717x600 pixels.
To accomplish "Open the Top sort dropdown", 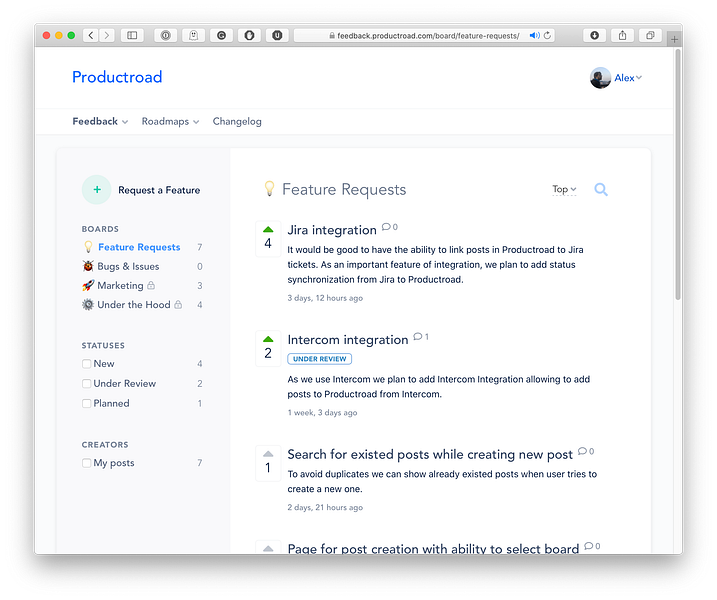I will (564, 189).
